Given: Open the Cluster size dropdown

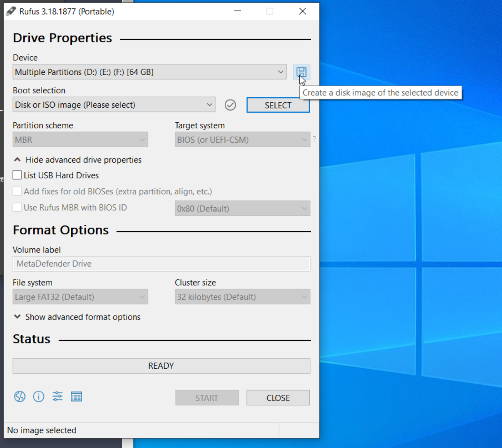Looking at the screenshot, I should coord(242,297).
